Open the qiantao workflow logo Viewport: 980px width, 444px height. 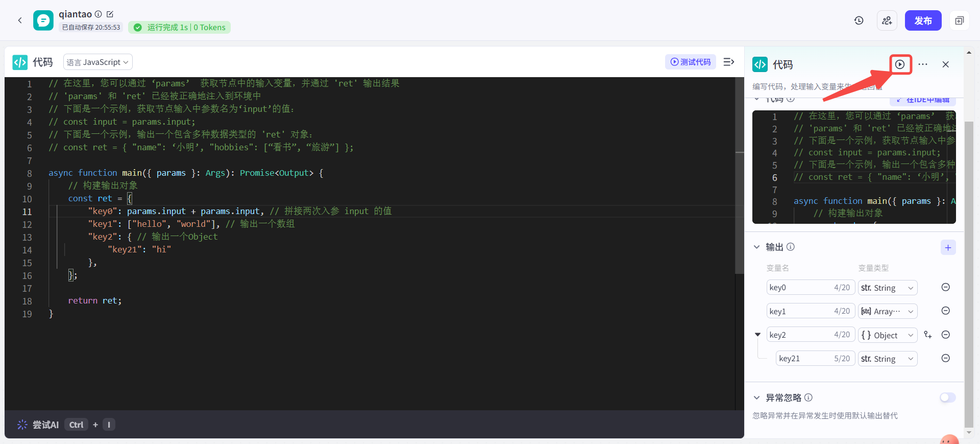pos(43,20)
